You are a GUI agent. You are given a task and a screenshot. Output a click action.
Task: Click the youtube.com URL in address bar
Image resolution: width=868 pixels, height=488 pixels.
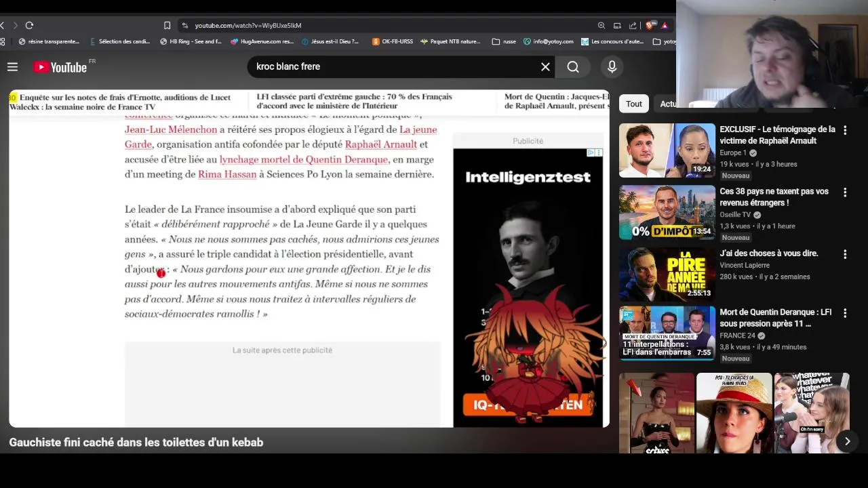(x=248, y=25)
